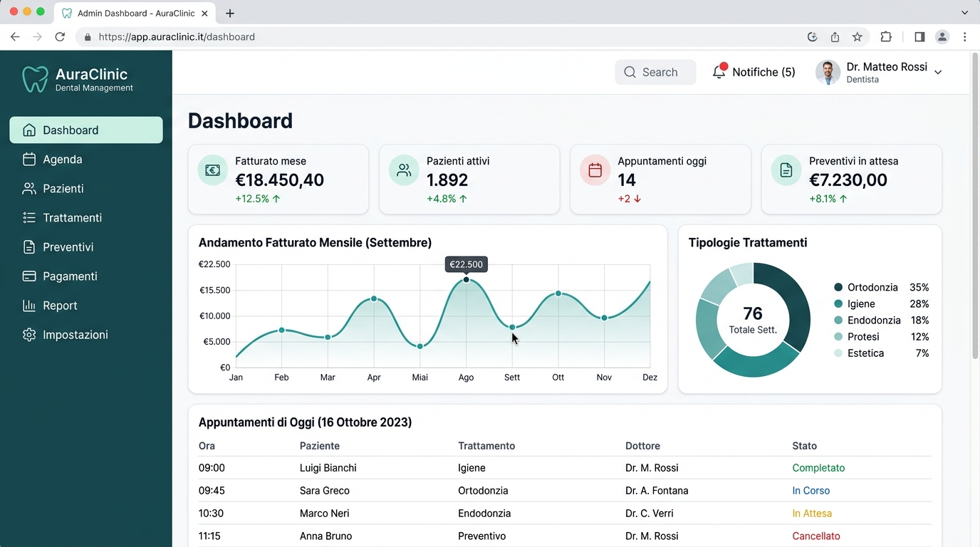The image size is (980, 547).
Task: Click the Preventivi in attesa document icon
Action: pyautogui.click(x=786, y=170)
